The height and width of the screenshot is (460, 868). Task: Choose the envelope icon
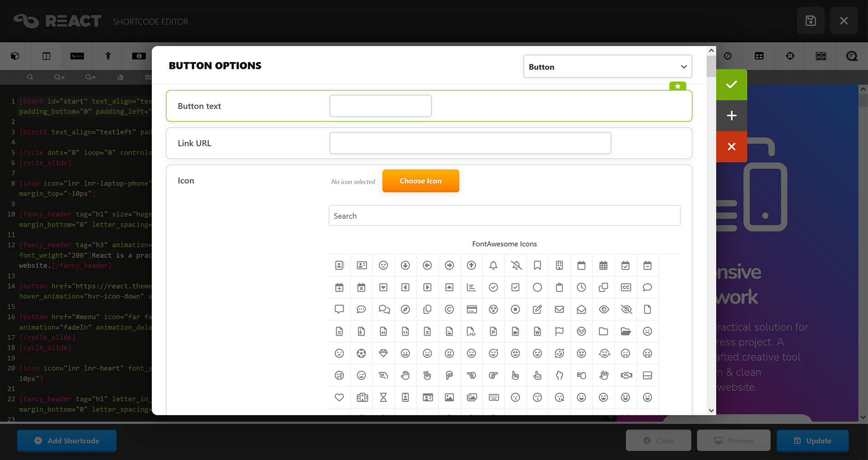(559, 309)
